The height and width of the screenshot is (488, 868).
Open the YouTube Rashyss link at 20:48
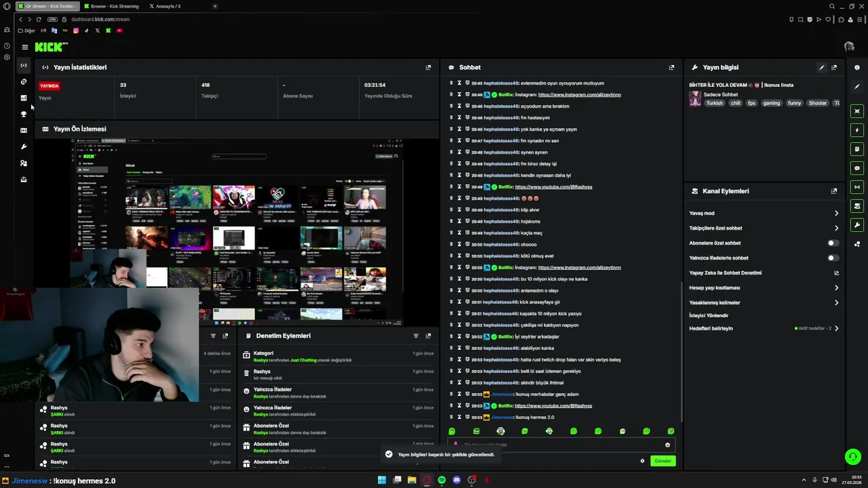click(x=553, y=187)
